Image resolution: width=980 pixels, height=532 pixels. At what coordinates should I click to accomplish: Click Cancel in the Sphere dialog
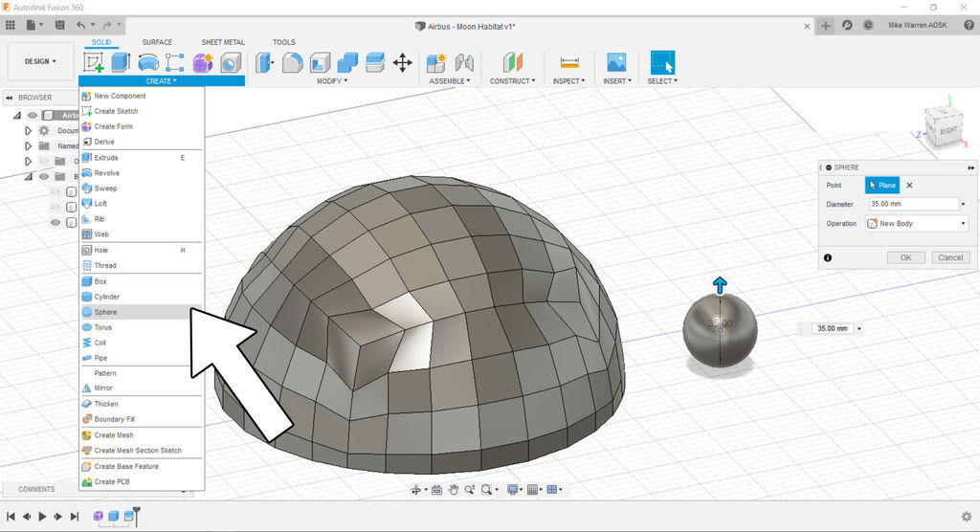949,257
